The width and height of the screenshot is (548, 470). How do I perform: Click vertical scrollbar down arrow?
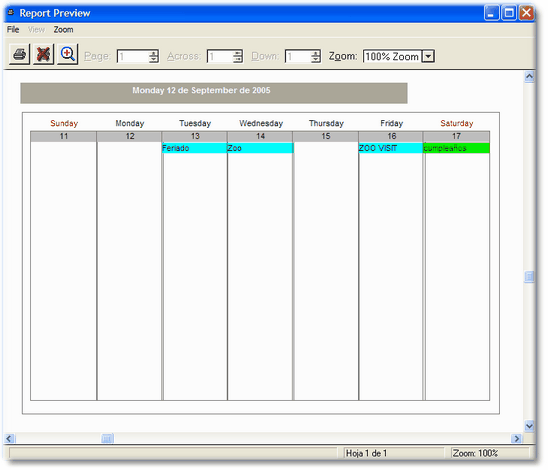(529, 425)
